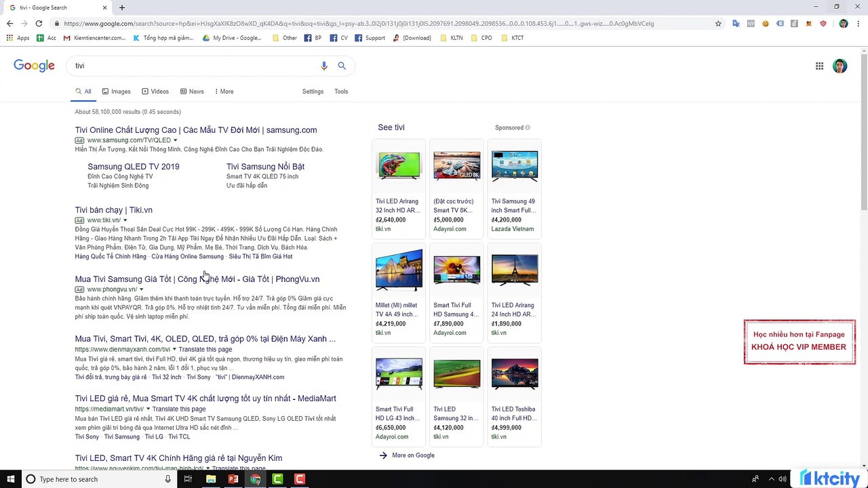The image size is (868, 488).
Task: Expand the mediamart.vn result dropdown arrow
Action: [x=148, y=409]
